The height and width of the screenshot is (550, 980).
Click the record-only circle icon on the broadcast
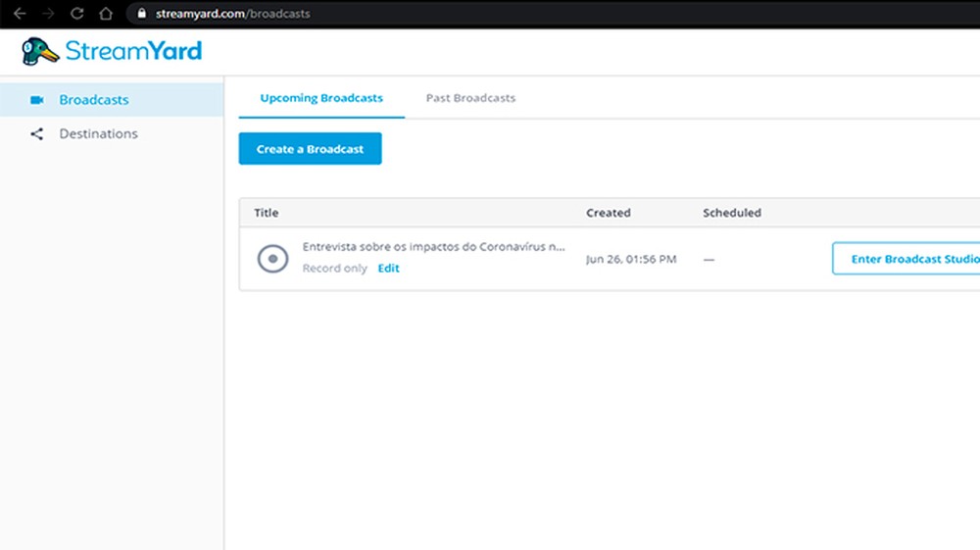click(x=272, y=258)
